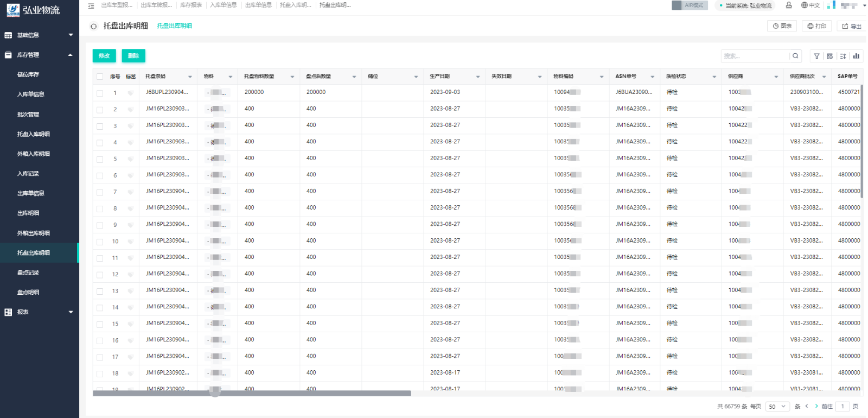
Task: Select checkbox for row 15
Action: (x=100, y=324)
